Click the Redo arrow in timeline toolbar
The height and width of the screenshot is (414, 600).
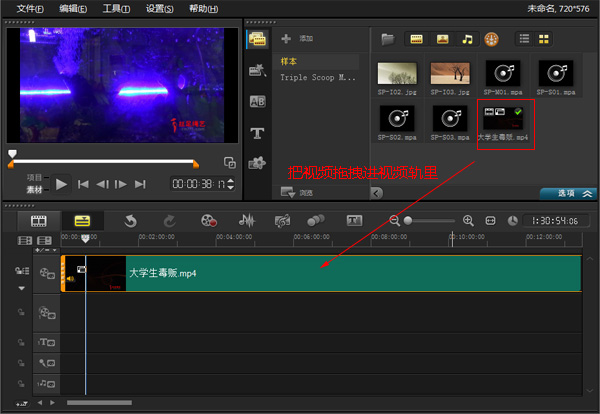[x=168, y=220]
